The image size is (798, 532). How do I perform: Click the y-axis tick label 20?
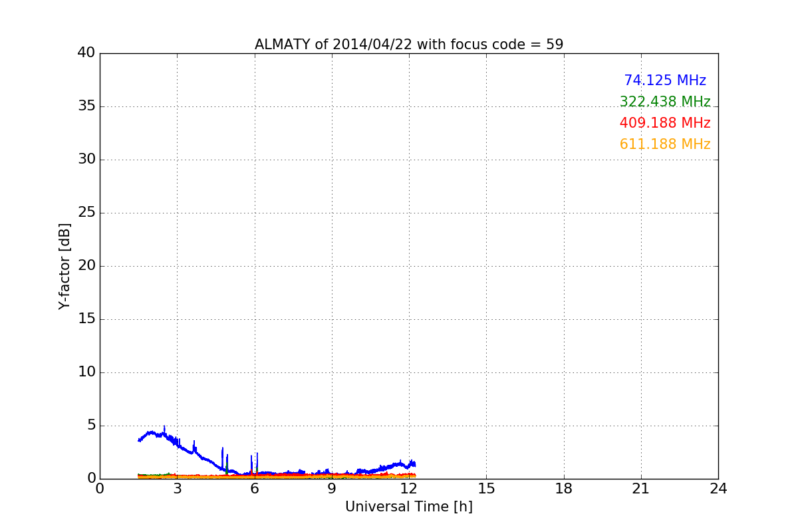click(x=86, y=266)
